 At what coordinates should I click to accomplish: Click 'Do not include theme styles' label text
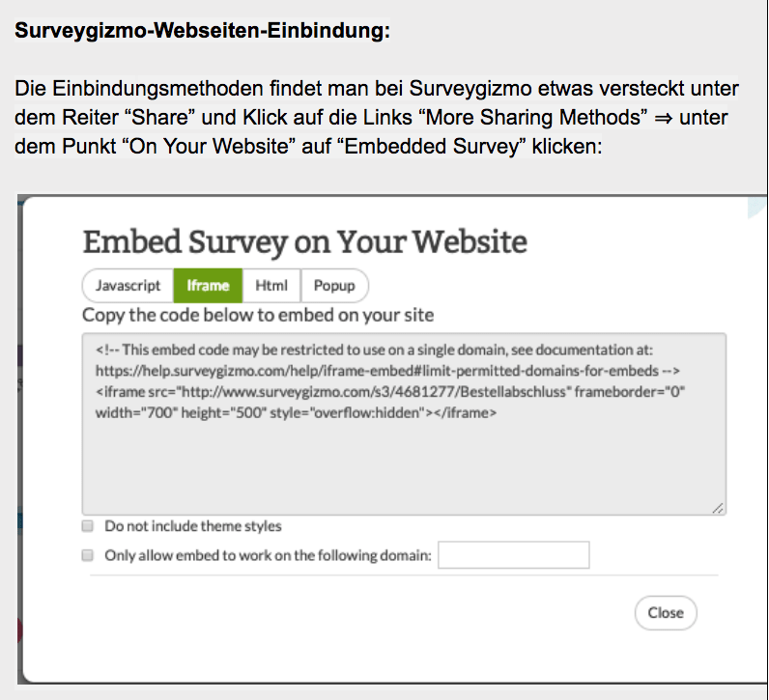click(193, 526)
